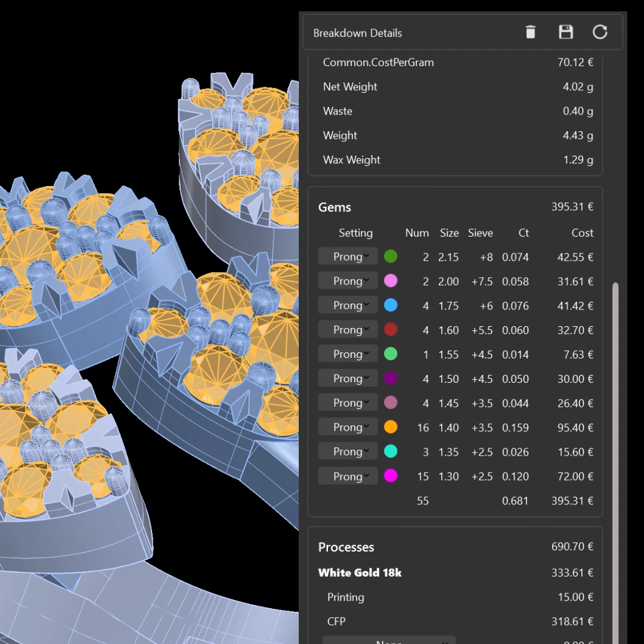This screenshot has height=644, width=644.
Task: Open Prong setting dropdown for 1.40 size gem
Action: 348,427
